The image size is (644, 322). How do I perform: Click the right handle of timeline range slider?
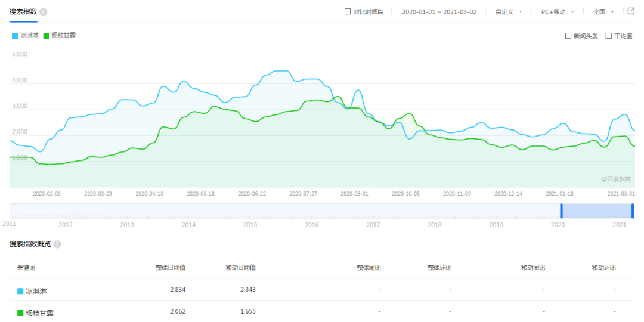click(633, 210)
